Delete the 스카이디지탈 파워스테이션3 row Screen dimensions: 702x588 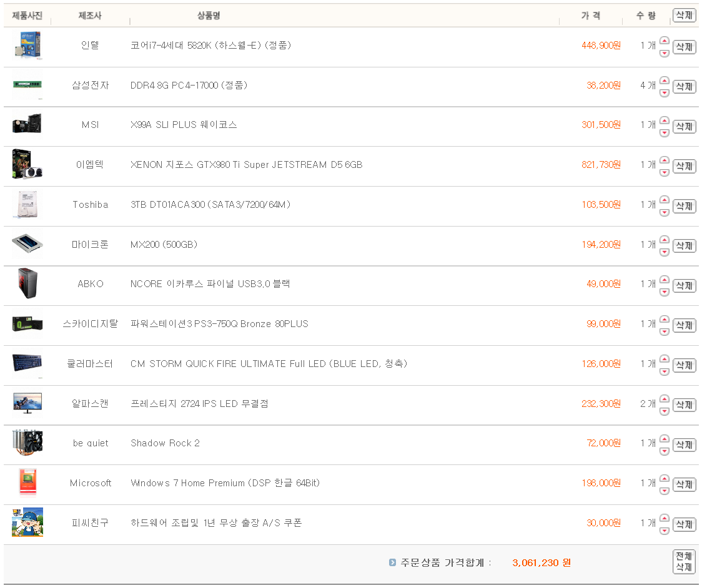coord(684,325)
